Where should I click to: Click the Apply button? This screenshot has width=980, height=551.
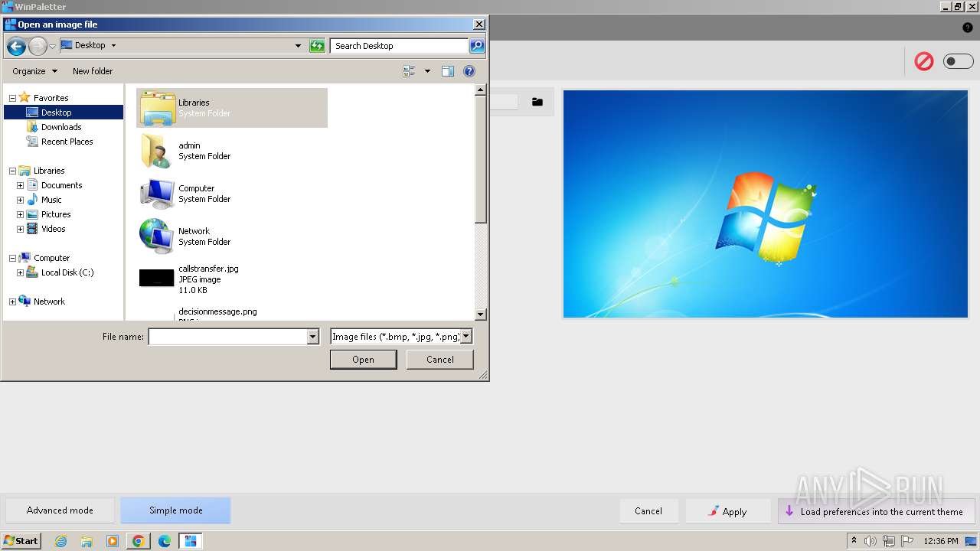click(727, 511)
